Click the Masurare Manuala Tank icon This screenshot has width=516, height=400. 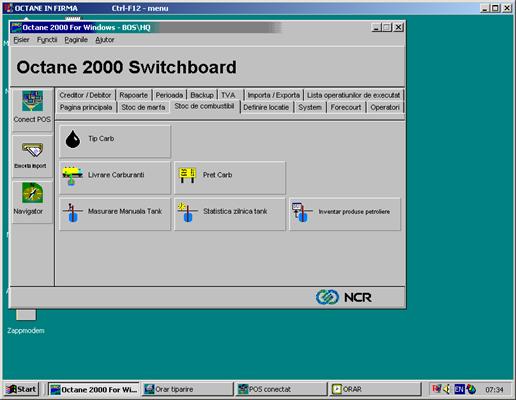pyautogui.click(x=72, y=212)
